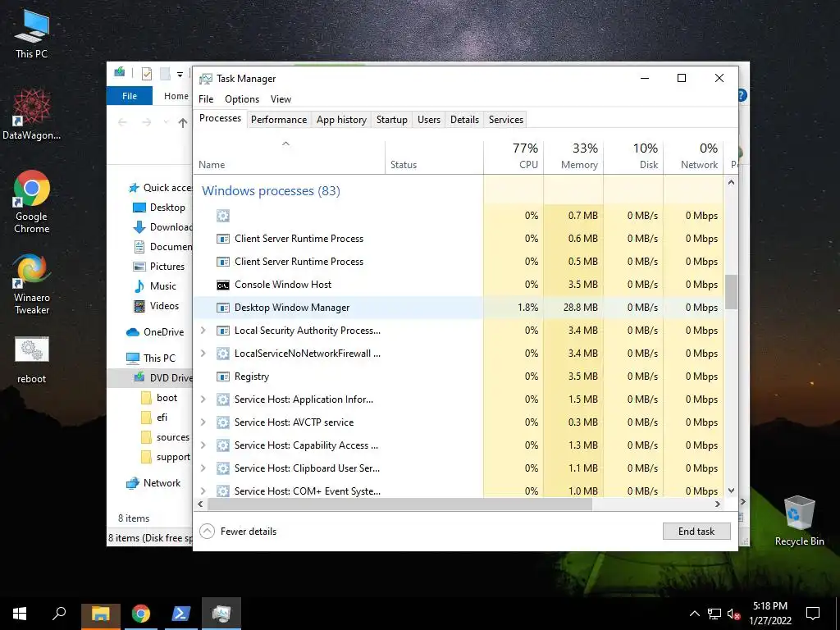Select the reboot desktop file
The width and height of the screenshot is (840, 630).
32,360
